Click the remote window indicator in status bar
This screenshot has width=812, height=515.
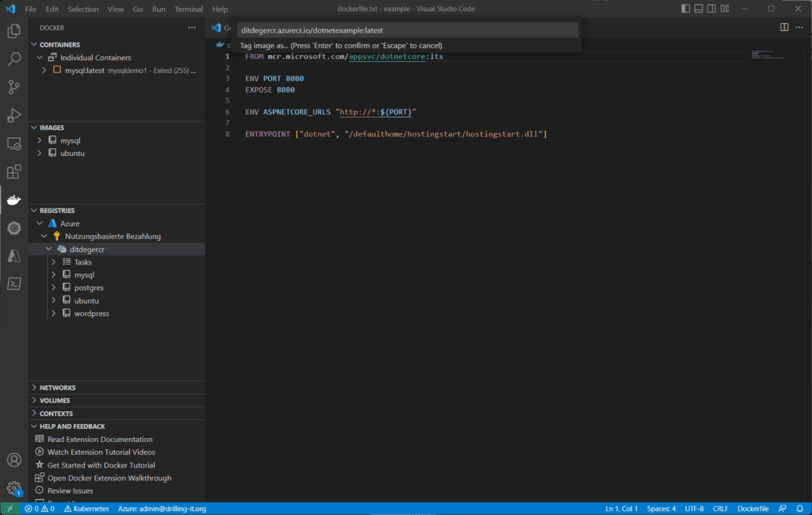point(10,509)
